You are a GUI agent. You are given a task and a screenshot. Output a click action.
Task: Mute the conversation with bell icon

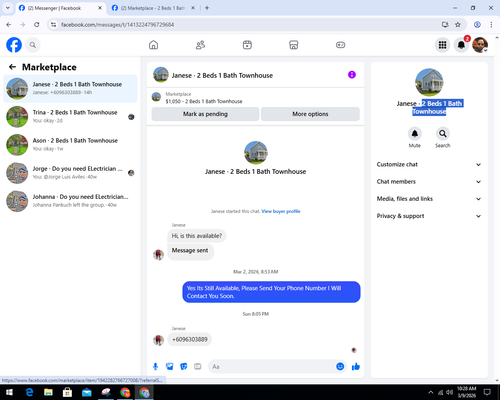[415, 134]
